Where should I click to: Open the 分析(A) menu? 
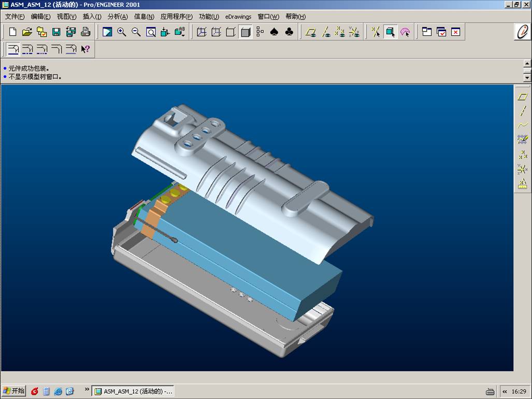click(x=118, y=17)
